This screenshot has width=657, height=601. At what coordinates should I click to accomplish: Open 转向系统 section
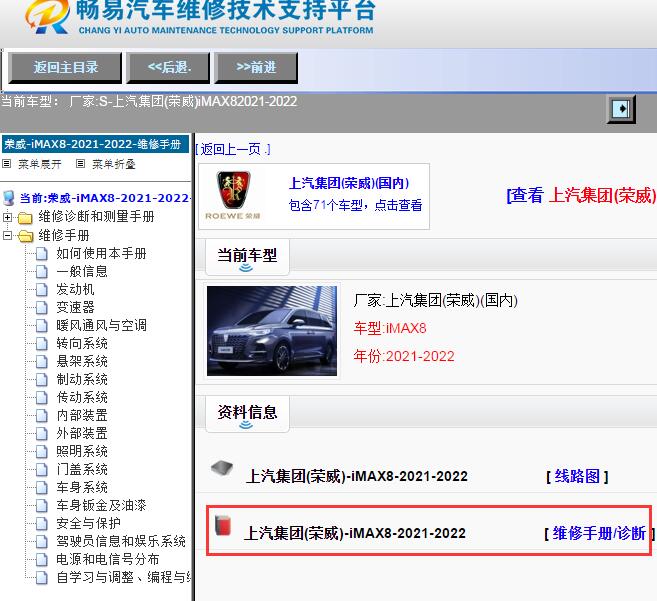pos(82,344)
